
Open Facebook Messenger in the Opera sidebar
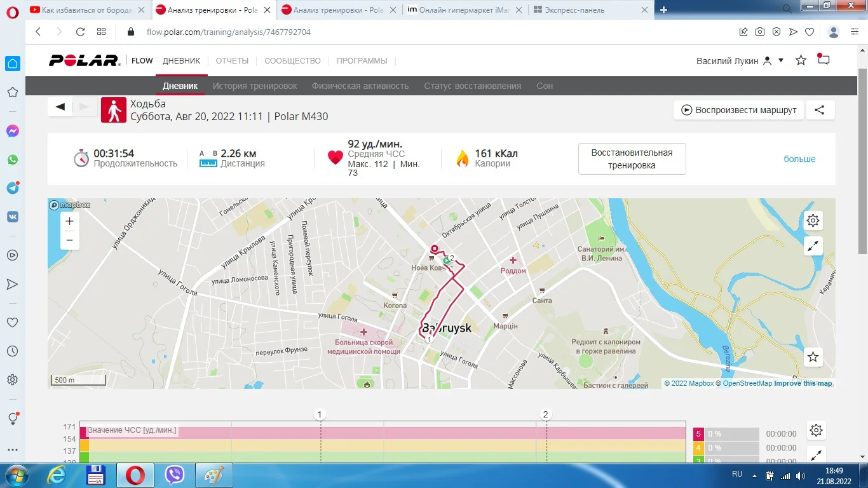coord(12,131)
